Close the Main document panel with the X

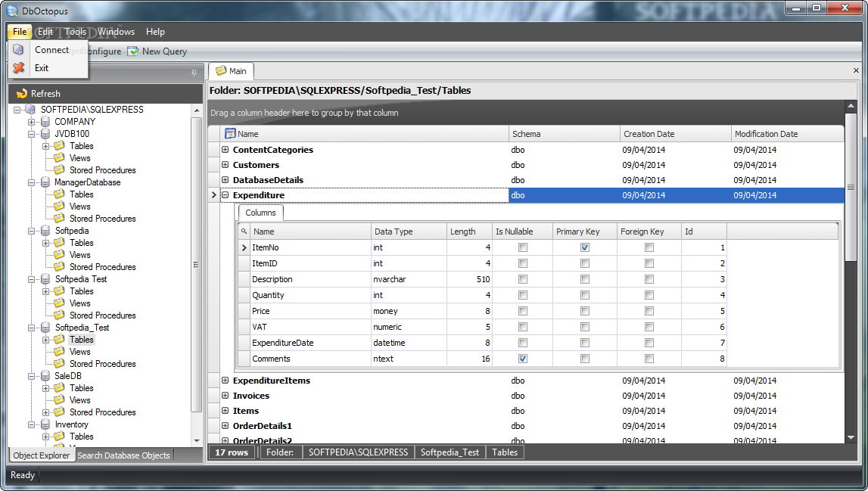[x=856, y=71]
